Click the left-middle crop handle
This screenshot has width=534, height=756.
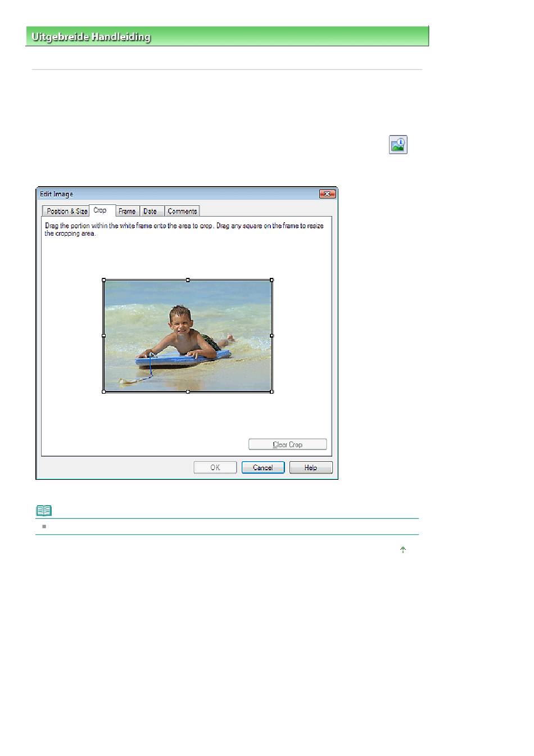[103, 336]
